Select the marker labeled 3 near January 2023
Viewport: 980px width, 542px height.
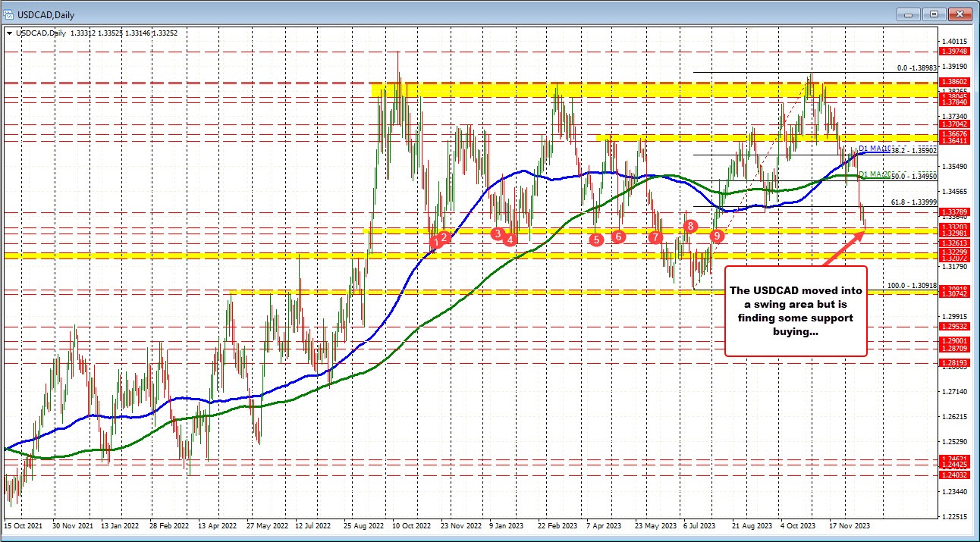click(x=499, y=234)
